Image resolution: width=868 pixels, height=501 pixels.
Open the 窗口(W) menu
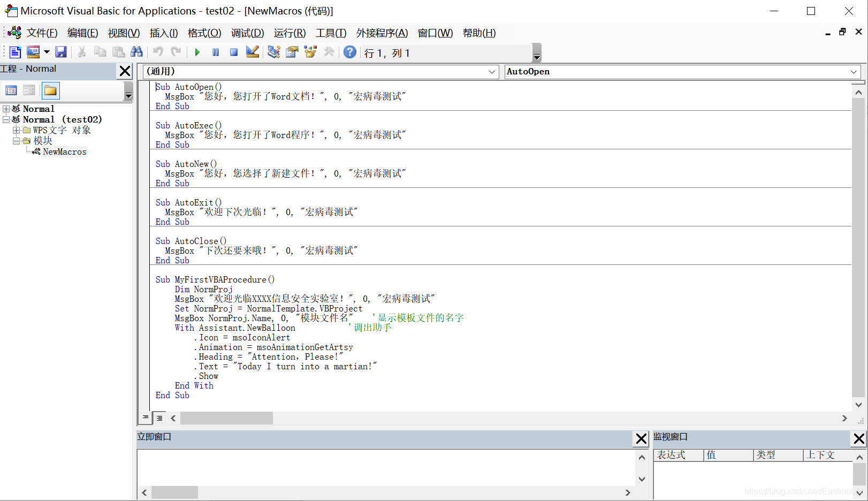[436, 33]
